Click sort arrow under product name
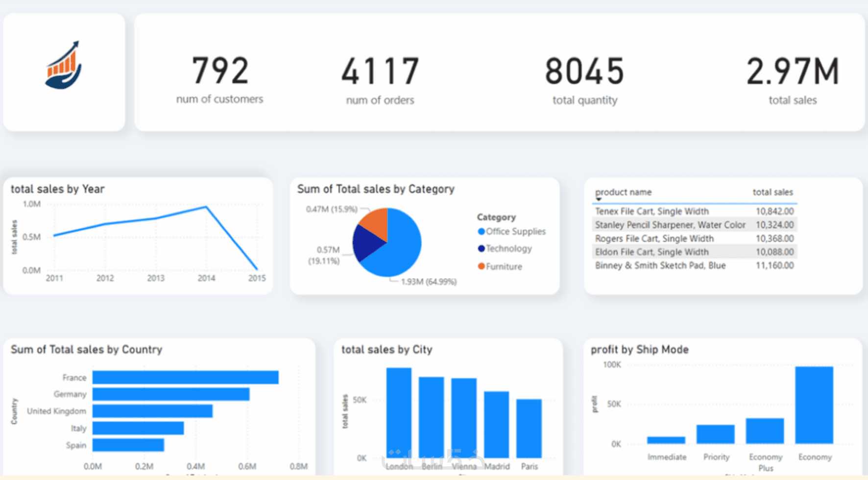Image resolution: width=868 pixels, height=480 pixels. 598,199
